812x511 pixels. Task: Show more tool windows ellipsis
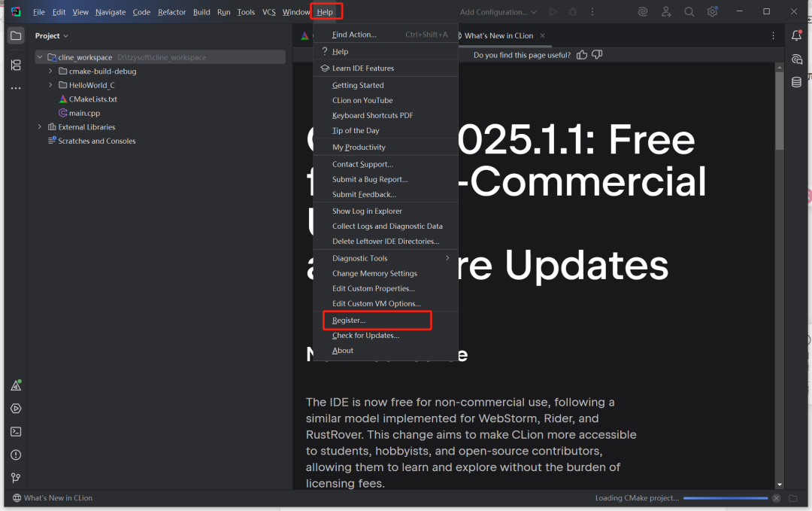click(16, 88)
